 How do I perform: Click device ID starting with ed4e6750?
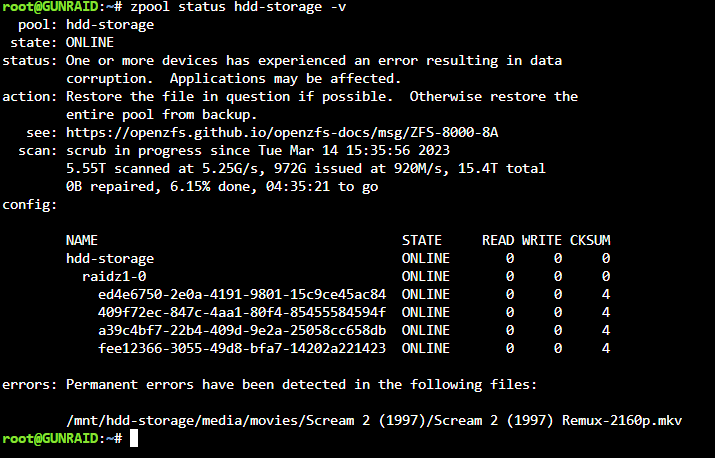click(242, 294)
